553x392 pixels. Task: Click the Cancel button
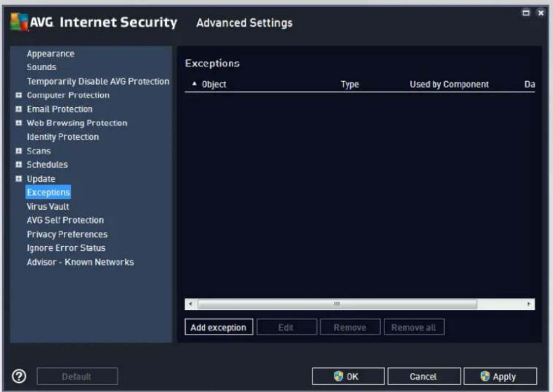point(423,376)
